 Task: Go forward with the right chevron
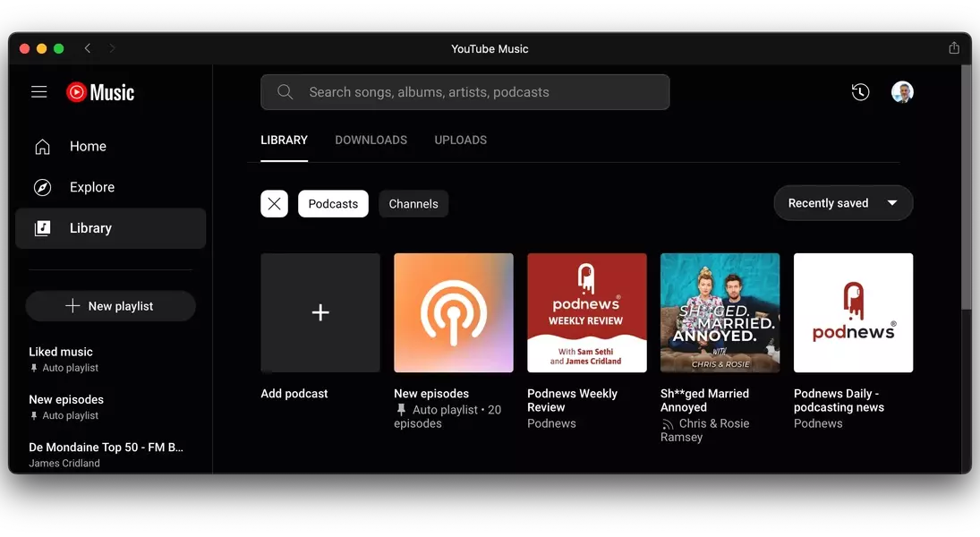coord(112,48)
